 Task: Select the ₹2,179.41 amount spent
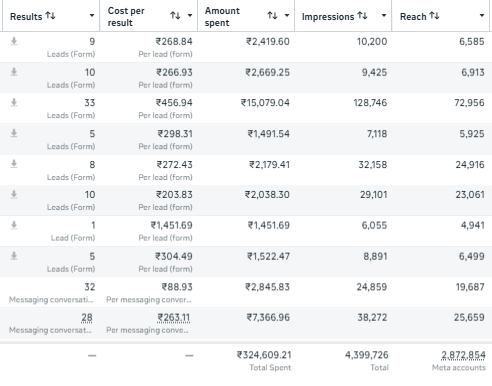tap(270, 165)
